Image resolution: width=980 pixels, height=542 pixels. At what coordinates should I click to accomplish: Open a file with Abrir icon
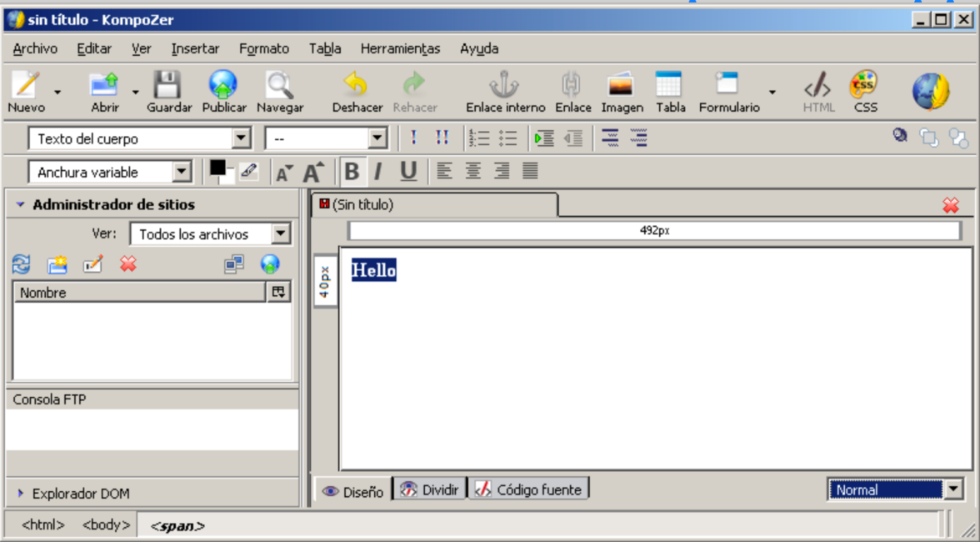[104, 92]
